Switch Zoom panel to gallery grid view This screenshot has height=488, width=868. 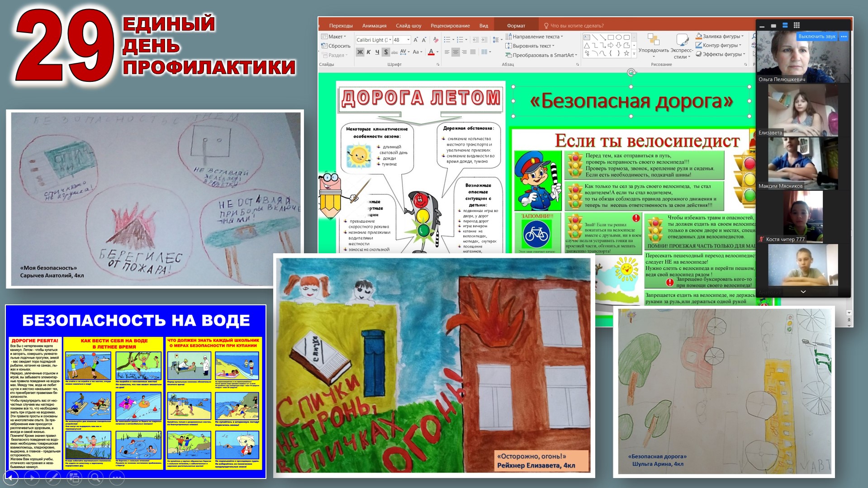pos(797,25)
